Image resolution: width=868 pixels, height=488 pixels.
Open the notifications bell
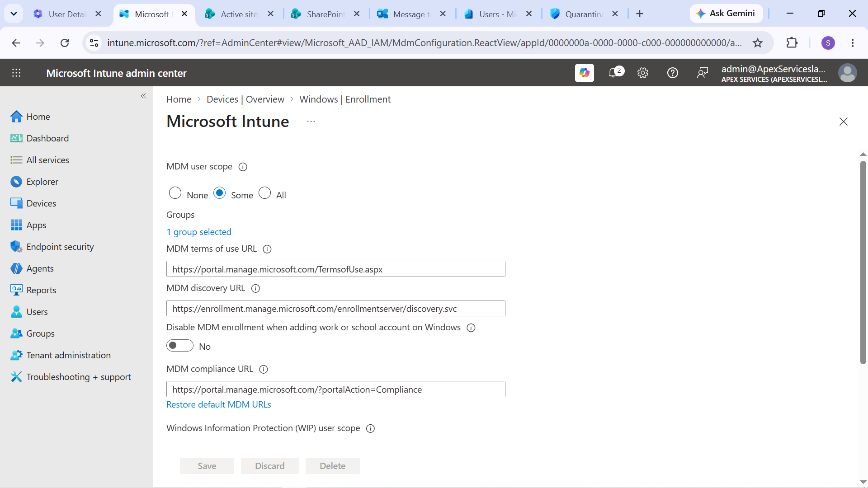(x=613, y=73)
